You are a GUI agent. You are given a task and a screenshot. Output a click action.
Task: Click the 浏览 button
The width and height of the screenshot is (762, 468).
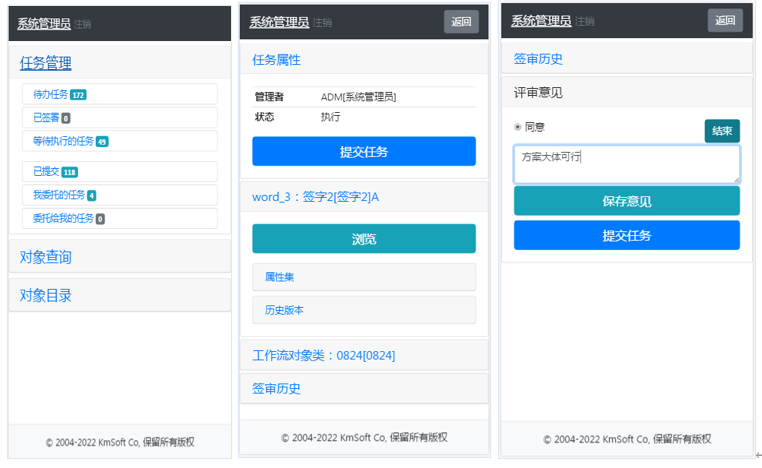coord(363,239)
